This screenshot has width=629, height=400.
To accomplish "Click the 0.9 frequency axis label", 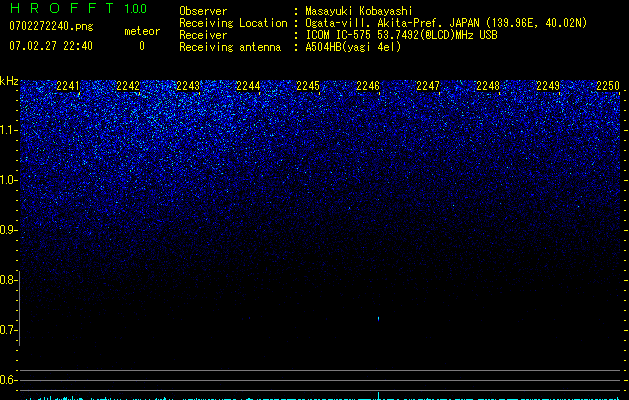I will point(8,230).
